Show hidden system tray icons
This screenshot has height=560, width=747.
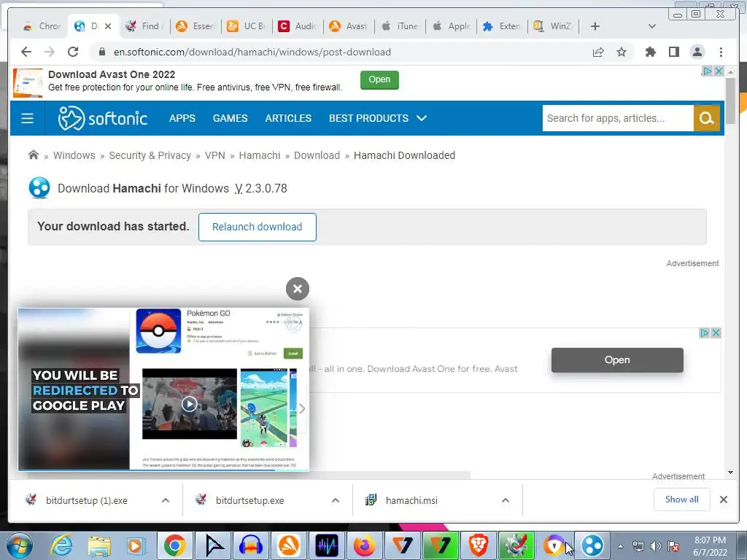click(620, 546)
